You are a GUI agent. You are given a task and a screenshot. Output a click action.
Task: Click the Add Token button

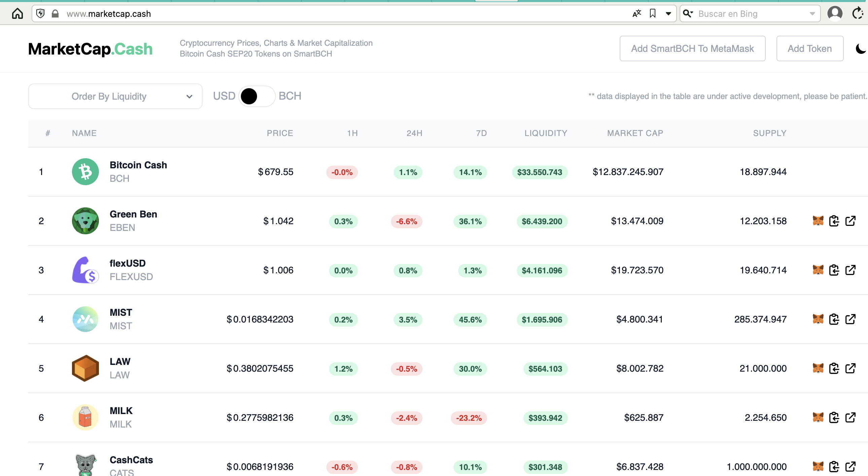coord(810,48)
